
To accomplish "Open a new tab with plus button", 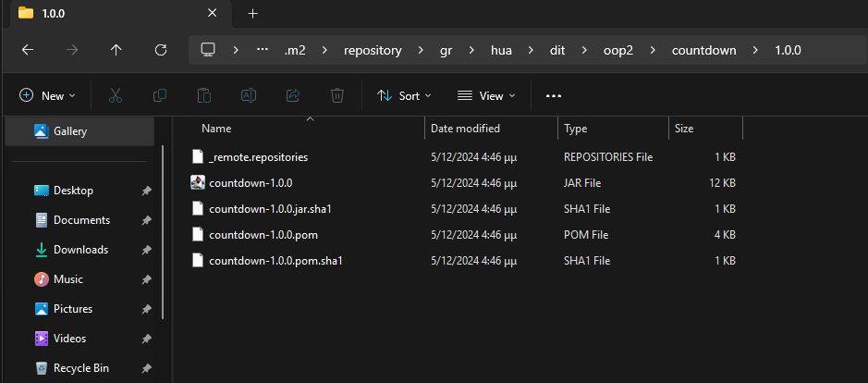I will (x=253, y=13).
